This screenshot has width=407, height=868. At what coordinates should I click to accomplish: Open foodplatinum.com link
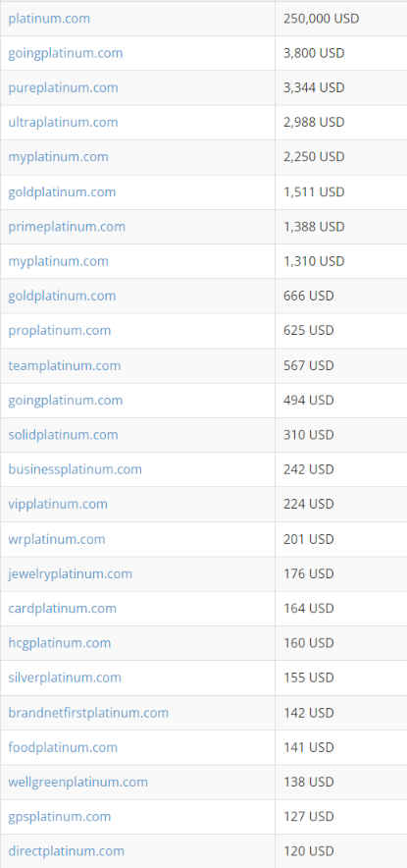63,747
